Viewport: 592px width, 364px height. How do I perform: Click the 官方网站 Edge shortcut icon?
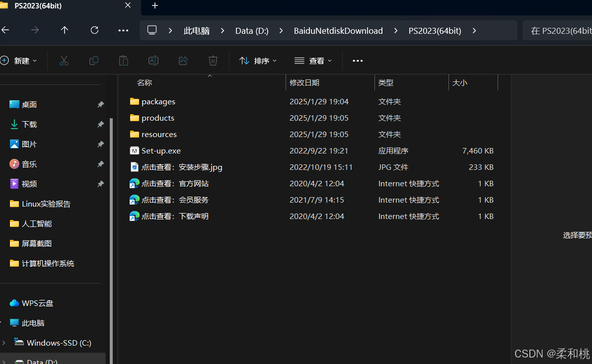(x=135, y=184)
